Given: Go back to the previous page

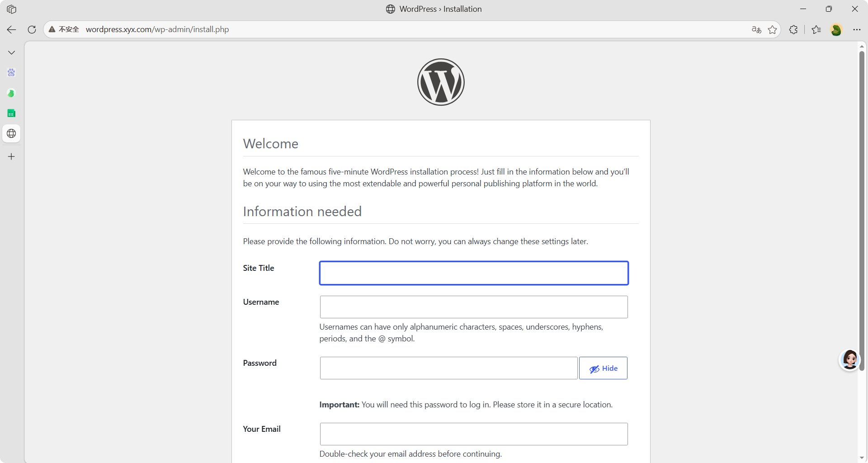Looking at the screenshot, I should (x=11, y=29).
